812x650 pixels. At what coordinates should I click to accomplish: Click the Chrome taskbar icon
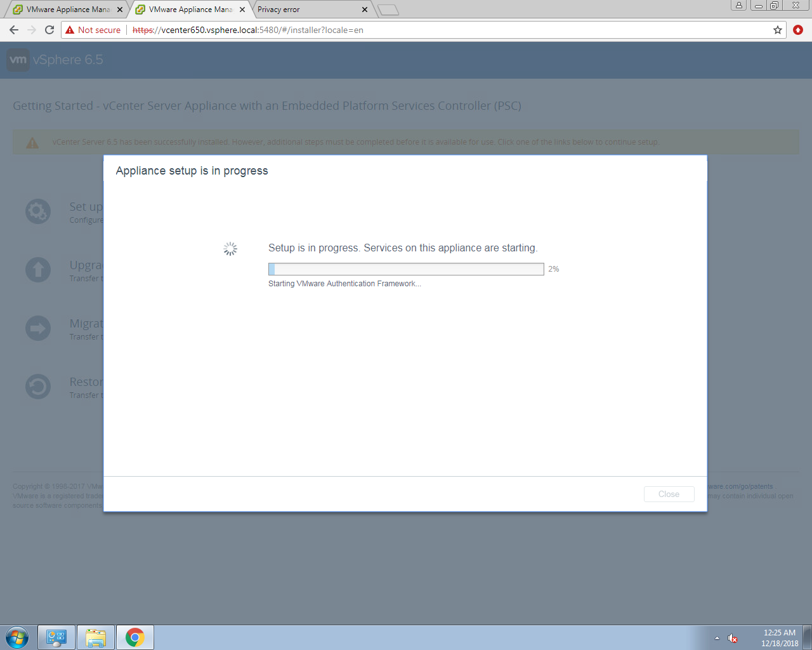tap(135, 637)
